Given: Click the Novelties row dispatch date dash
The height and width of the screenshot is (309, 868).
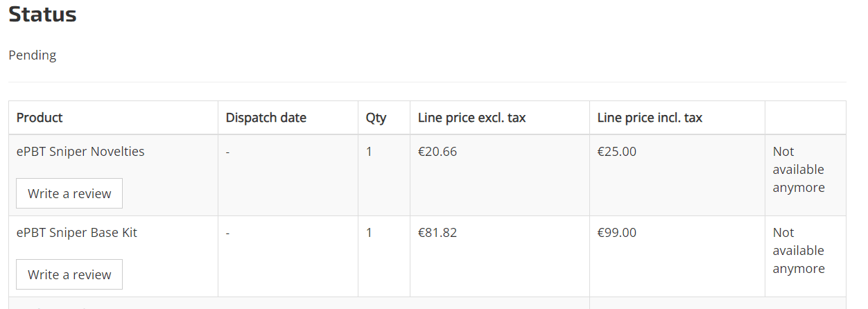Looking at the screenshot, I should [x=228, y=152].
